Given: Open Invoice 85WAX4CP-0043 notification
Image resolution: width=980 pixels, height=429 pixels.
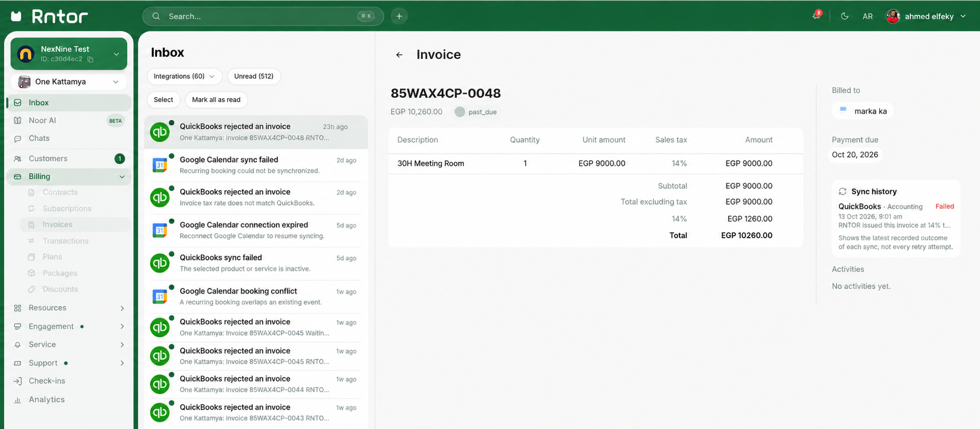Looking at the screenshot, I should coord(256,412).
